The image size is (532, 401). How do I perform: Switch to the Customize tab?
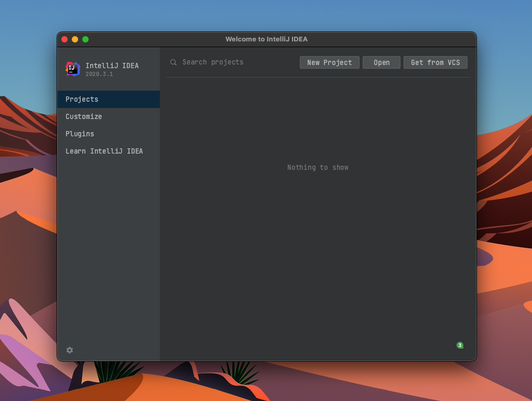point(108,116)
